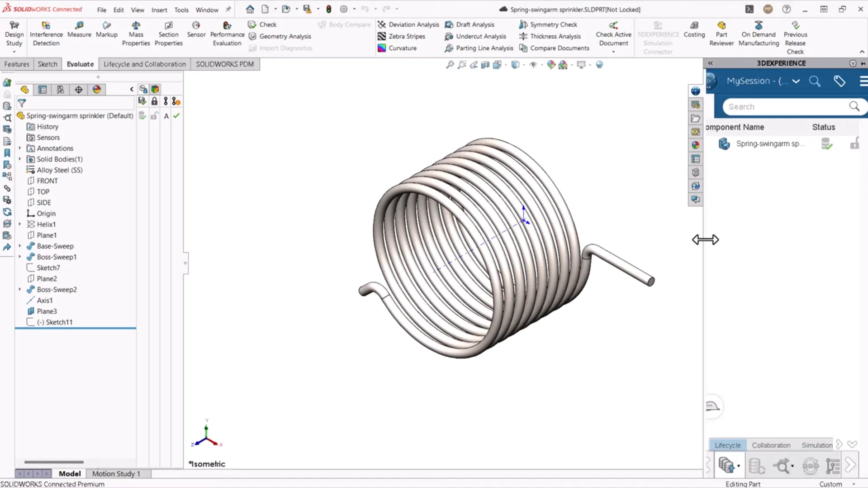Run Performance Evaluation

pyautogui.click(x=227, y=34)
